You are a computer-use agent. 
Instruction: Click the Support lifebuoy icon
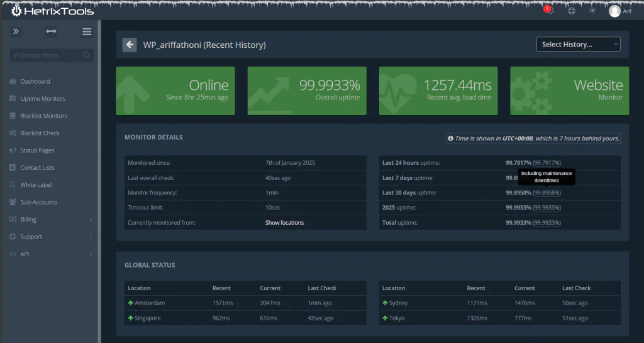click(x=13, y=237)
